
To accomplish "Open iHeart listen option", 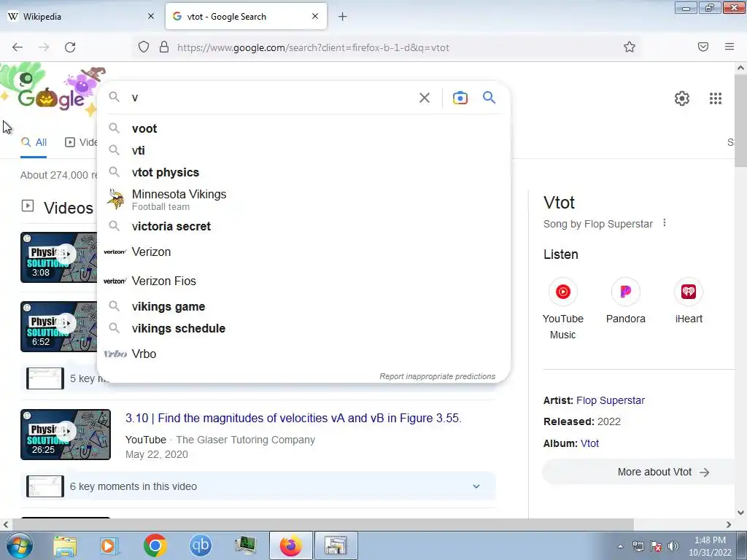I will click(689, 301).
